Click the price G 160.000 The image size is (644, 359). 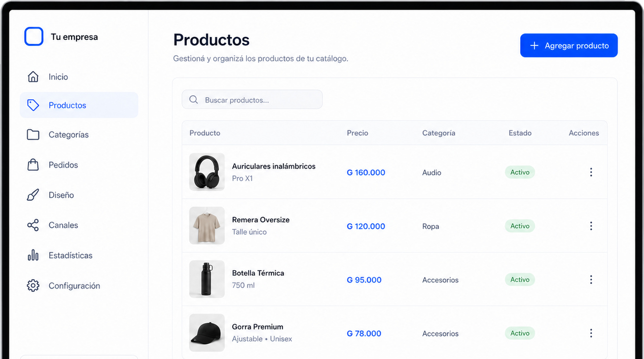tap(366, 173)
